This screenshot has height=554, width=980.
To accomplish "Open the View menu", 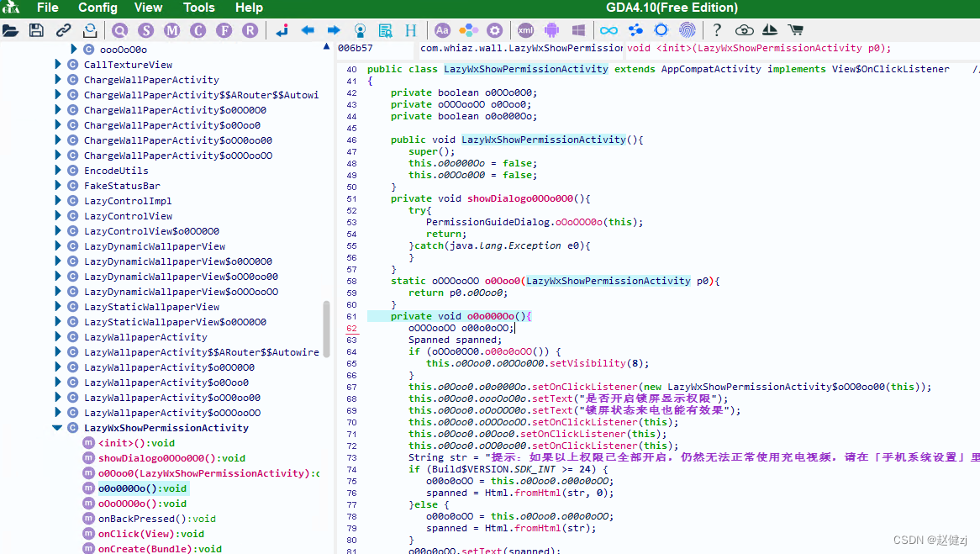I will click(148, 8).
